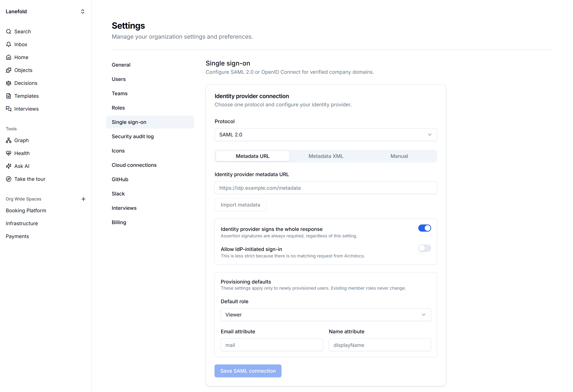573x392 pixels.
Task: Open Users settings section
Action: point(150,79)
